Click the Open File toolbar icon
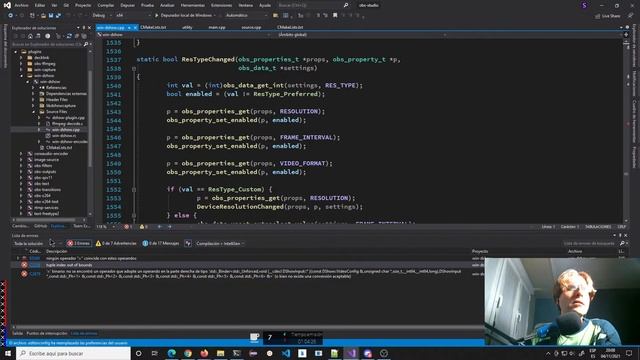The height and width of the screenshot is (360, 640). [43, 16]
